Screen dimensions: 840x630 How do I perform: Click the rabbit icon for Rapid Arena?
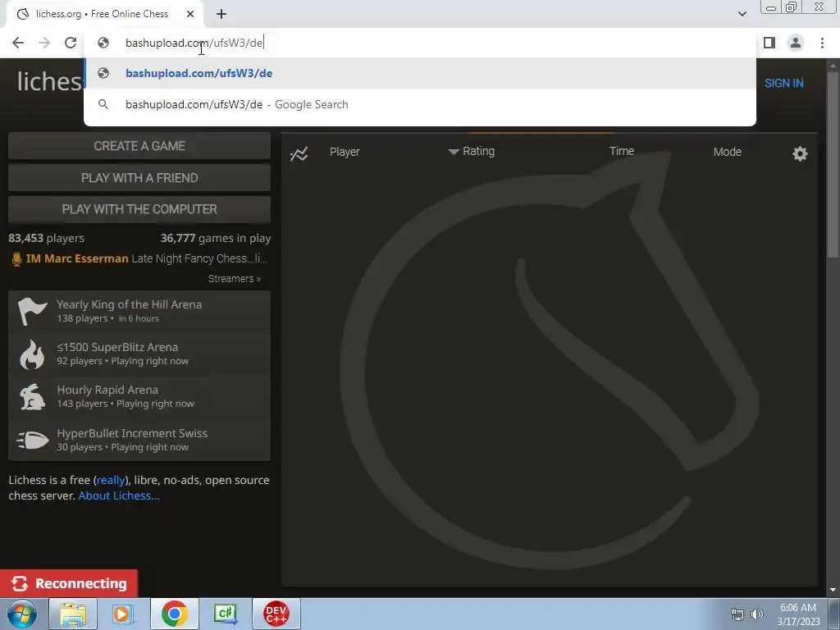coord(32,397)
